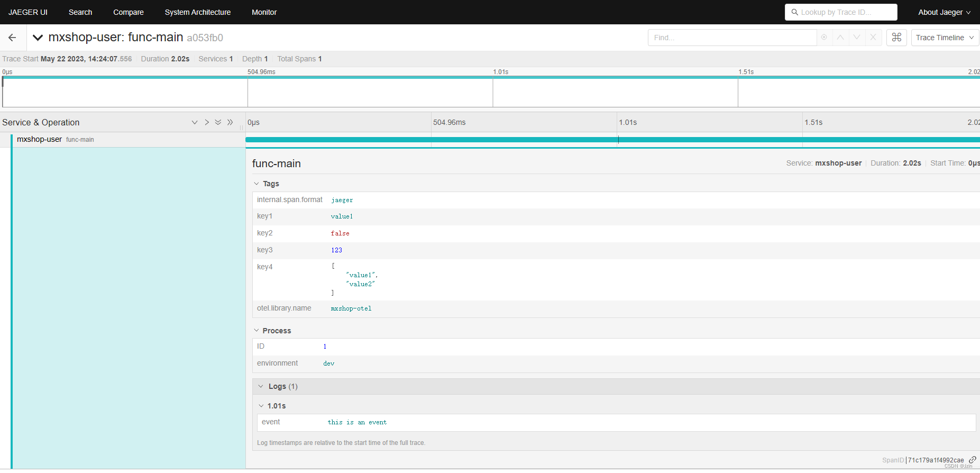Expand all spans double chevron

tap(218, 122)
